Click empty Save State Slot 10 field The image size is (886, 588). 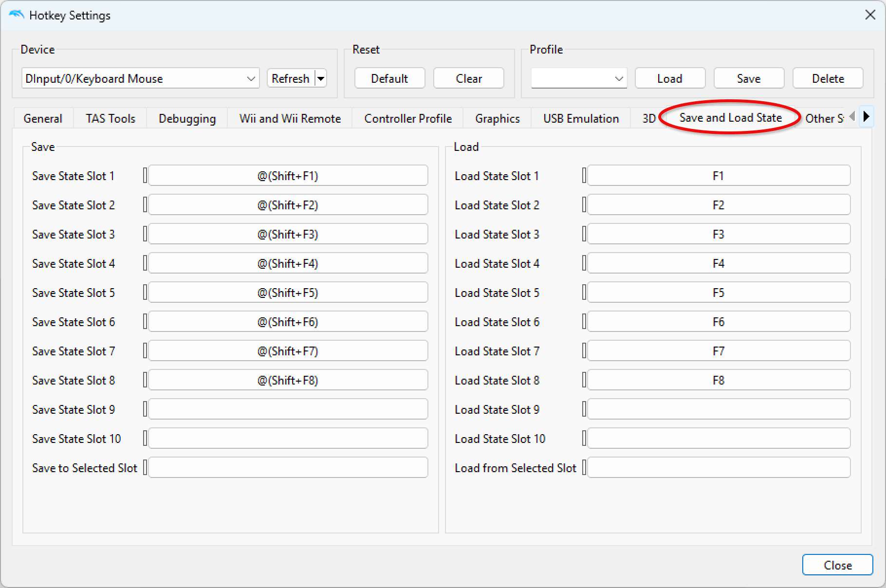[x=288, y=439]
